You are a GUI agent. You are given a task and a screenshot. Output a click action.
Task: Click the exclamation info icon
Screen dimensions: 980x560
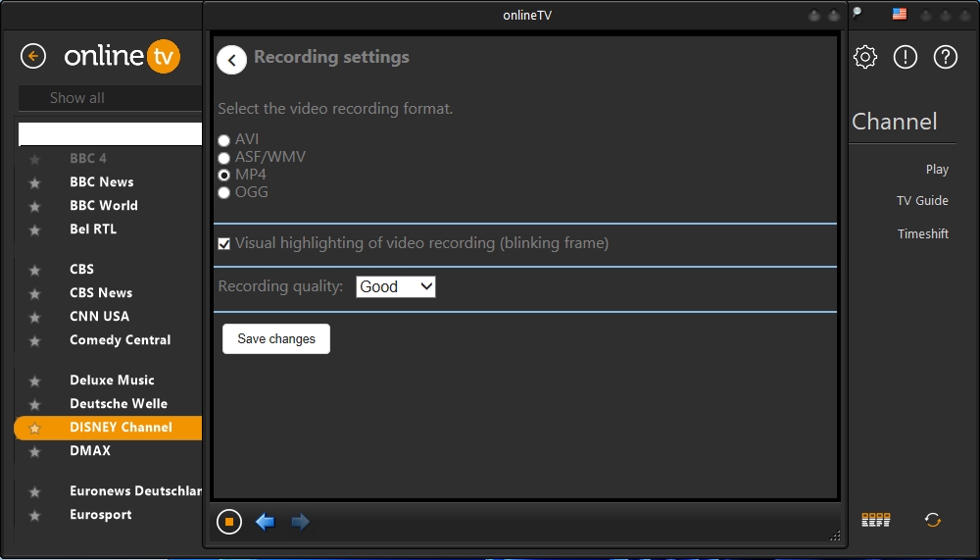pos(905,57)
